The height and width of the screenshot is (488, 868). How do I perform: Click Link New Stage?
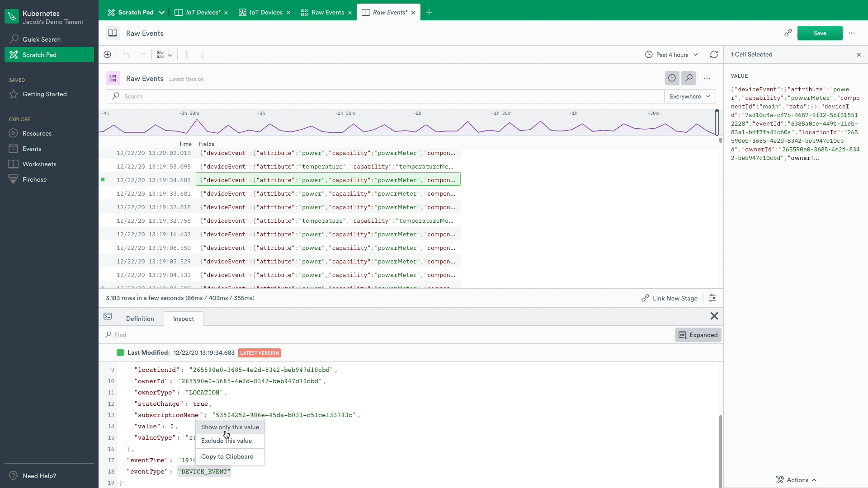click(x=670, y=298)
